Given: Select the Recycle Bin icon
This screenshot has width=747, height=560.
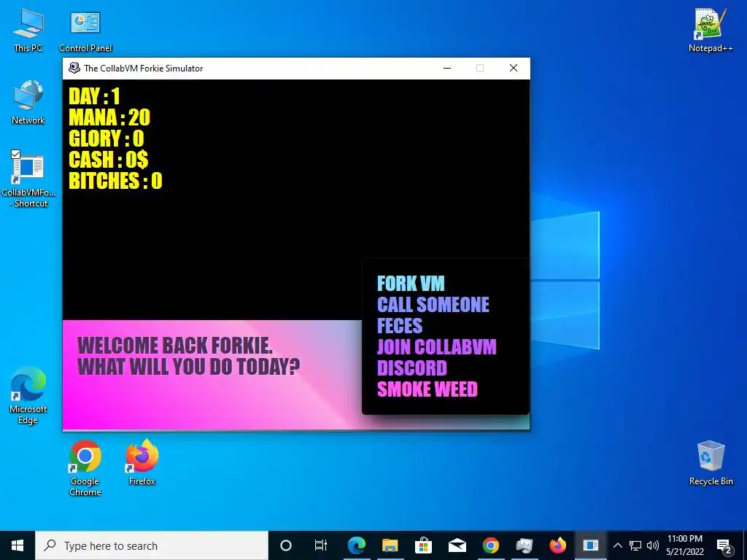Looking at the screenshot, I should (x=711, y=463).
